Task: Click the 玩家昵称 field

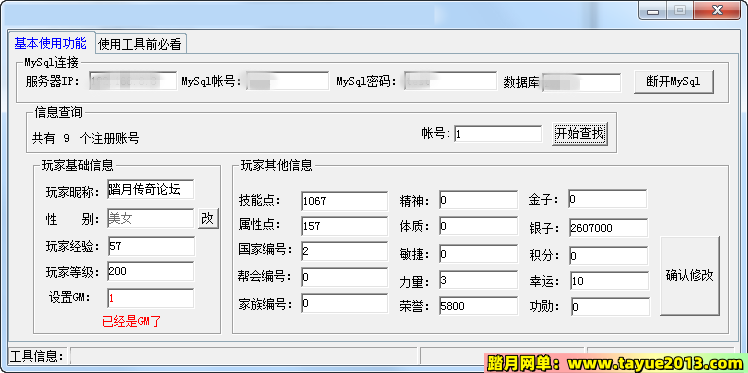Action: (x=151, y=189)
